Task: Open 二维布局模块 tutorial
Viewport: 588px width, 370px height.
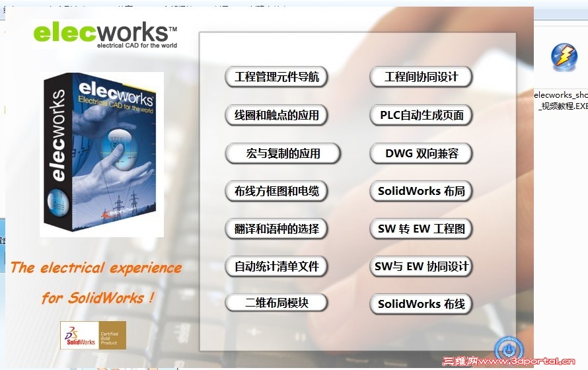Action: pos(276,303)
